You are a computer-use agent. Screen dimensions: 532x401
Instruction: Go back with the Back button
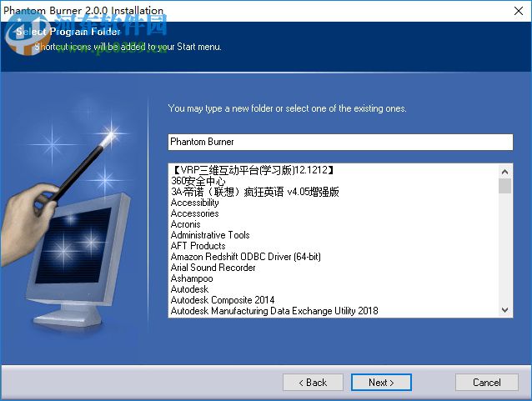[313, 383]
